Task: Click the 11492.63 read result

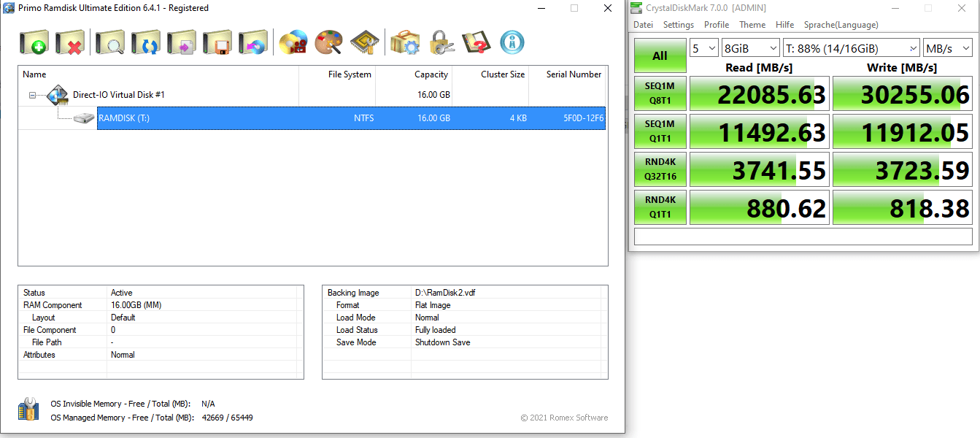Action: click(x=760, y=131)
